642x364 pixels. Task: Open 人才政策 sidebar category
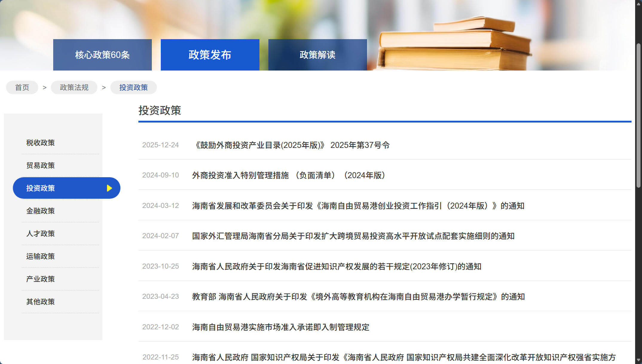tap(41, 234)
